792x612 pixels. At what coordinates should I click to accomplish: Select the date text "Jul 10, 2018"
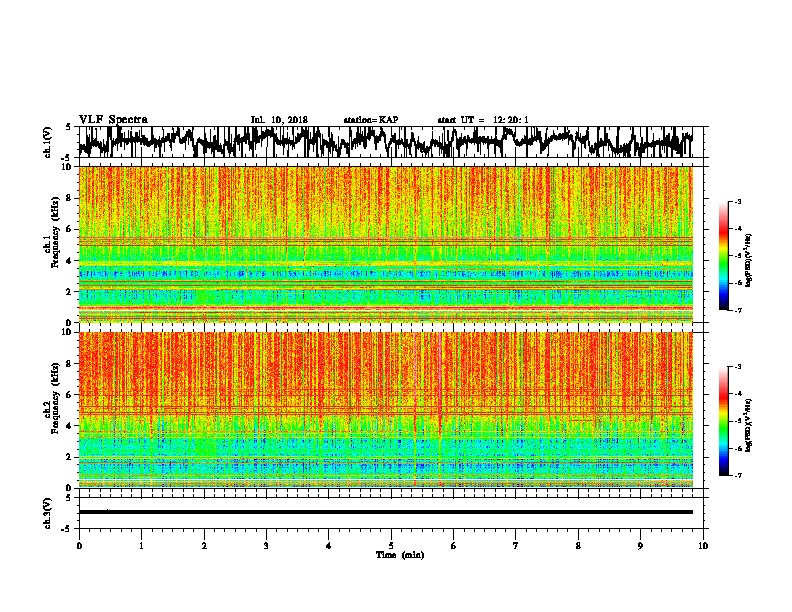click(279, 120)
